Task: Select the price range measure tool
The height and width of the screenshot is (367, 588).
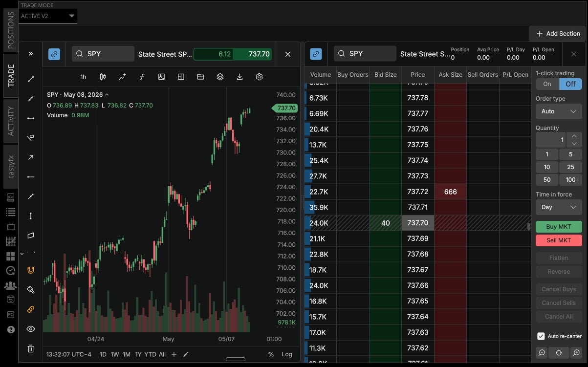Action: pos(31,216)
